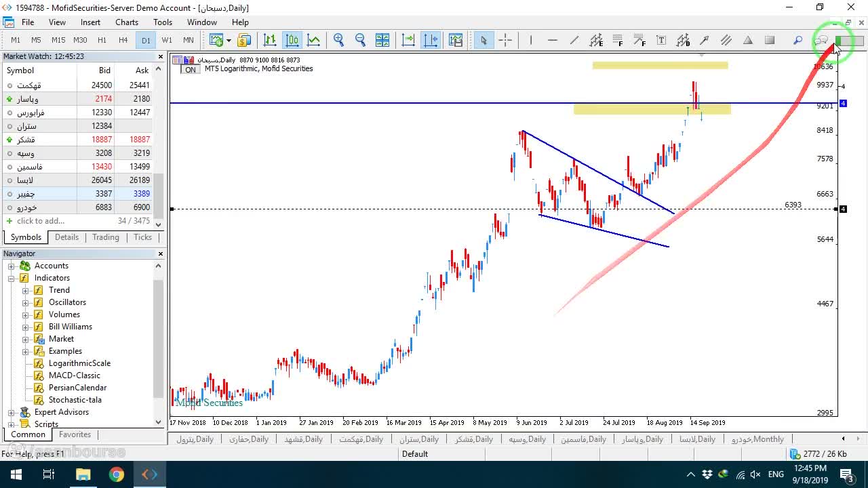Toggle chart auto scroll button

coord(408,40)
